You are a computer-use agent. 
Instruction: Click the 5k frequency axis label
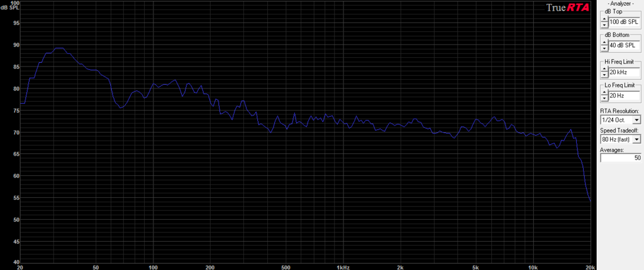pyautogui.click(x=476, y=267)
